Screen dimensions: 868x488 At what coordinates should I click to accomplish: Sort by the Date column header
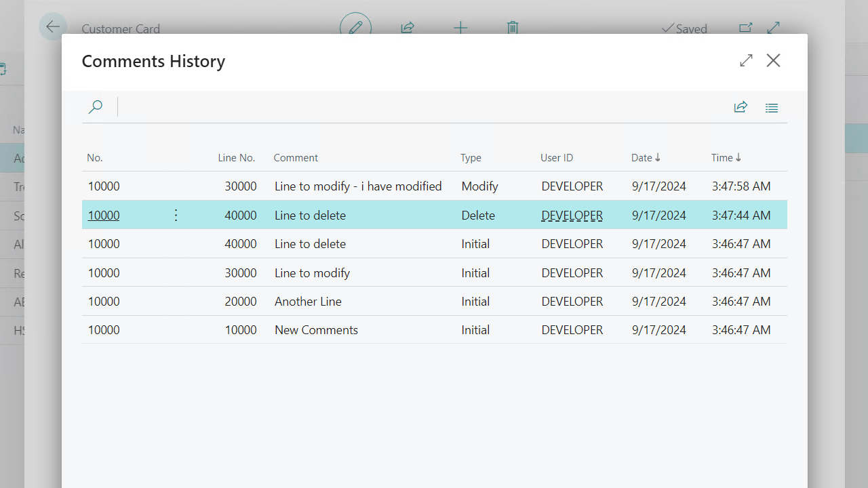642,158
